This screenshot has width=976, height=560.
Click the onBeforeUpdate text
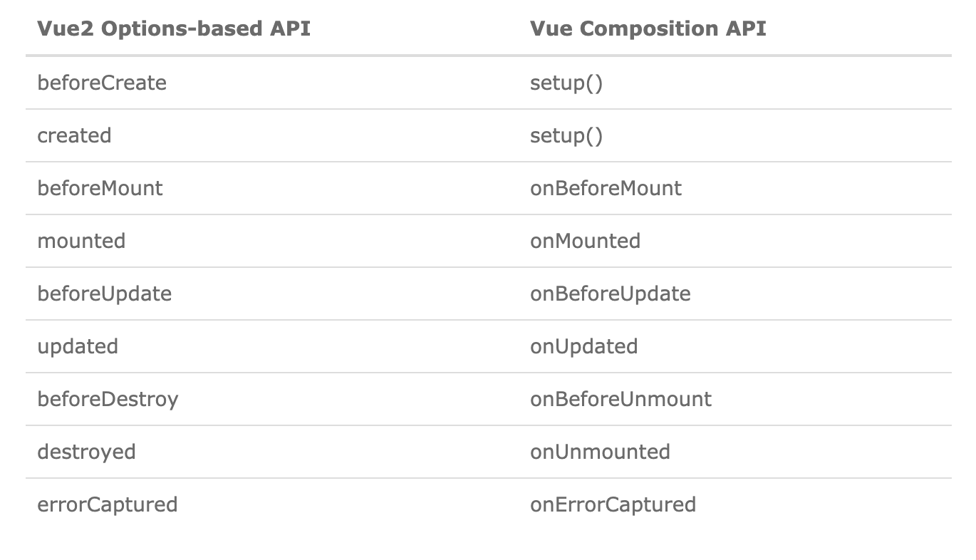point(611,294)
